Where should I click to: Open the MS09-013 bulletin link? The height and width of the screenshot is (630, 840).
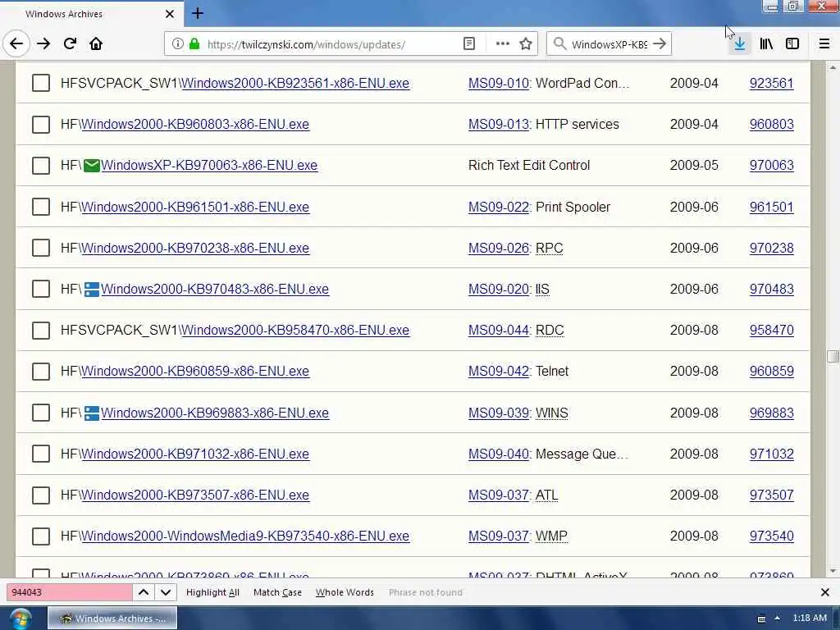[x=498, y=125]
